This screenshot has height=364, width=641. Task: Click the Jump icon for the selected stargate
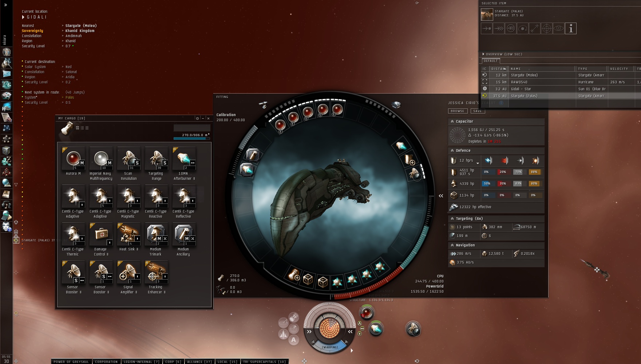511,28
